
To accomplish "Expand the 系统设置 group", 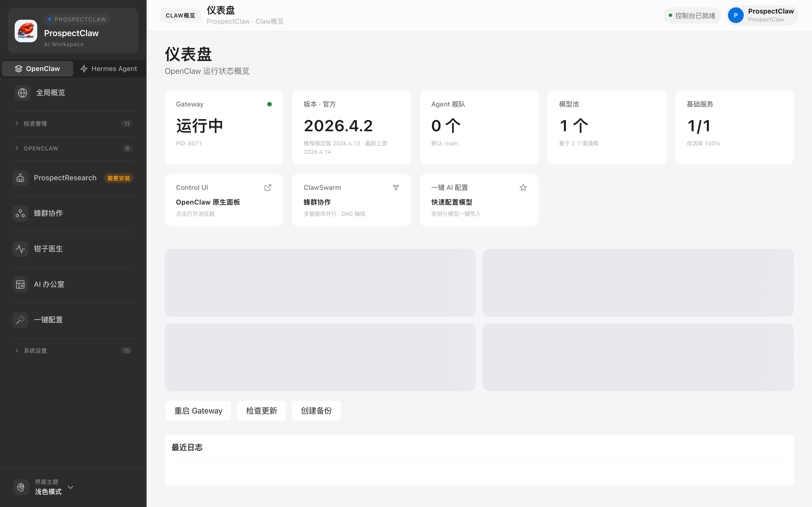I will [35, 351].
